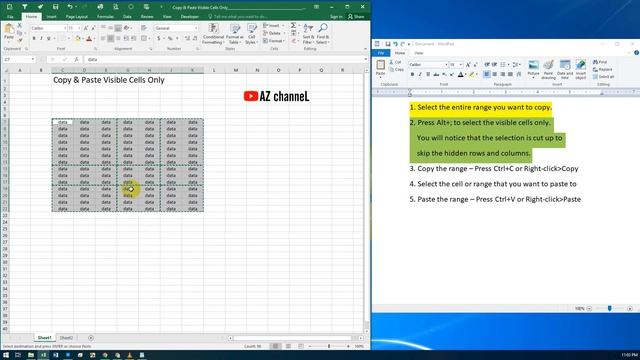Click Replace in WordPad Editing group
The height and width of the screenshot is (360, 640).
pyautogui.click(x=602, y=69)
